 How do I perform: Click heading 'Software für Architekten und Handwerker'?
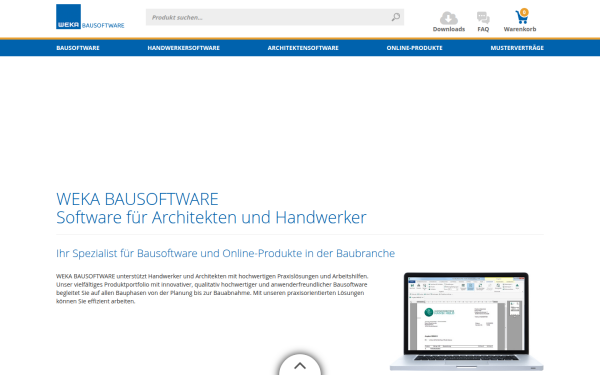click(x=211, y=217)
